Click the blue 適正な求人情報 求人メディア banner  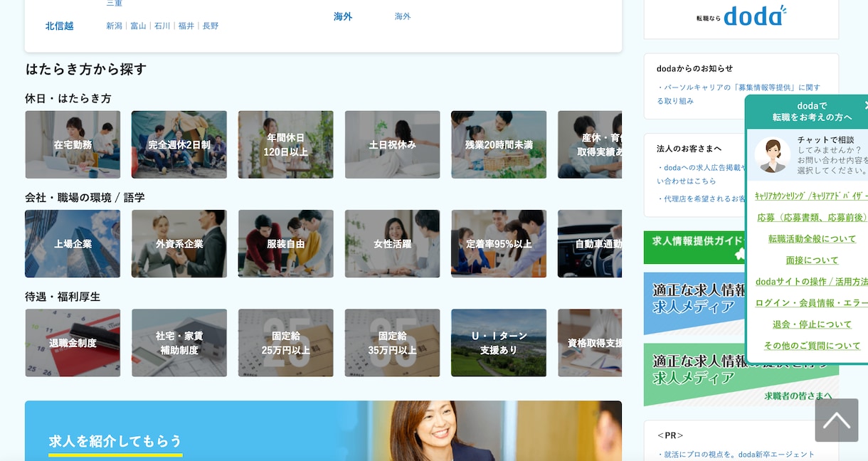click(x=694, y=304)
